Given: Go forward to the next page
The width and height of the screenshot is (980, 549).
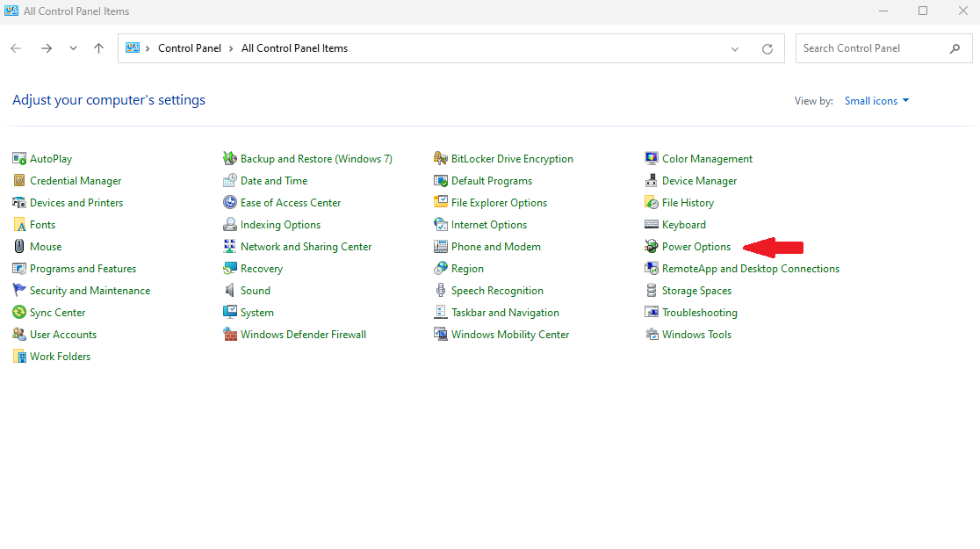Looking at the screenshot, I should pyautogui.click(x=47, y=48).
